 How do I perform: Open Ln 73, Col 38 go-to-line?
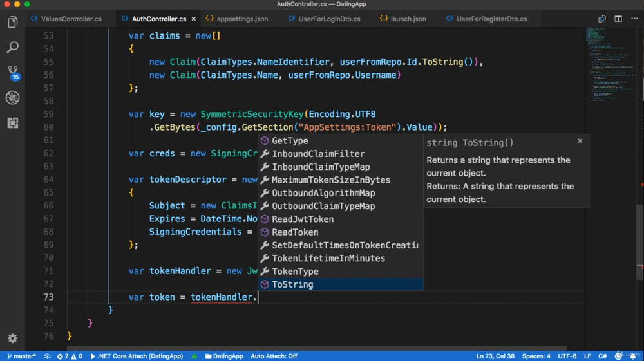click(x=495, y=356)
